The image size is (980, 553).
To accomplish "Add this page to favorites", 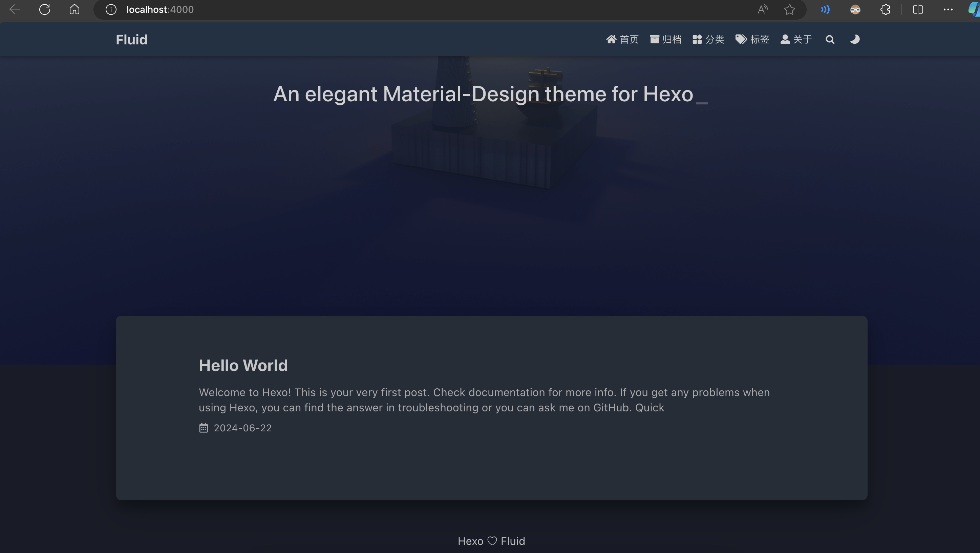I will 790,9.
